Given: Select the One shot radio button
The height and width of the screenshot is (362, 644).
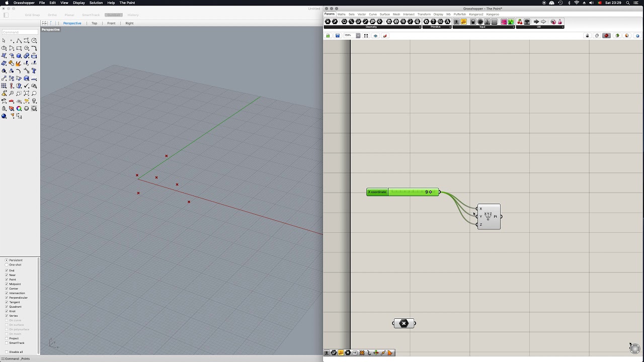Looking at the screenshot, I should [6, 264].
